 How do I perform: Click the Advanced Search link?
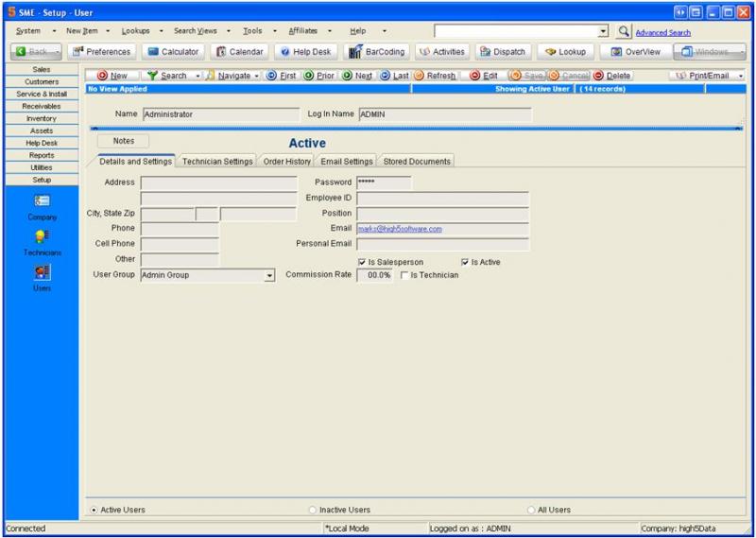(663, 33)
